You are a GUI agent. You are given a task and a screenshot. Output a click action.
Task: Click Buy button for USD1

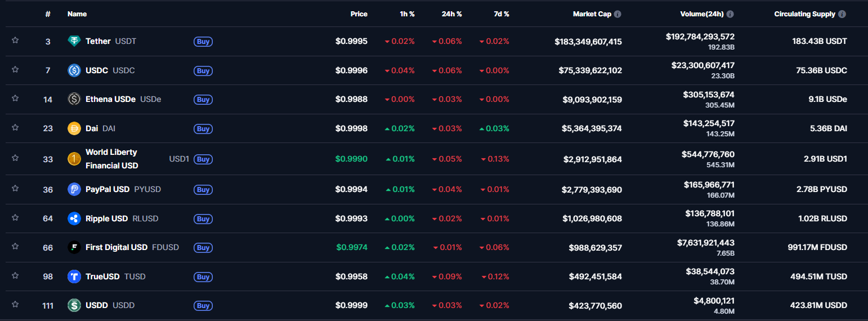[203, 159]
